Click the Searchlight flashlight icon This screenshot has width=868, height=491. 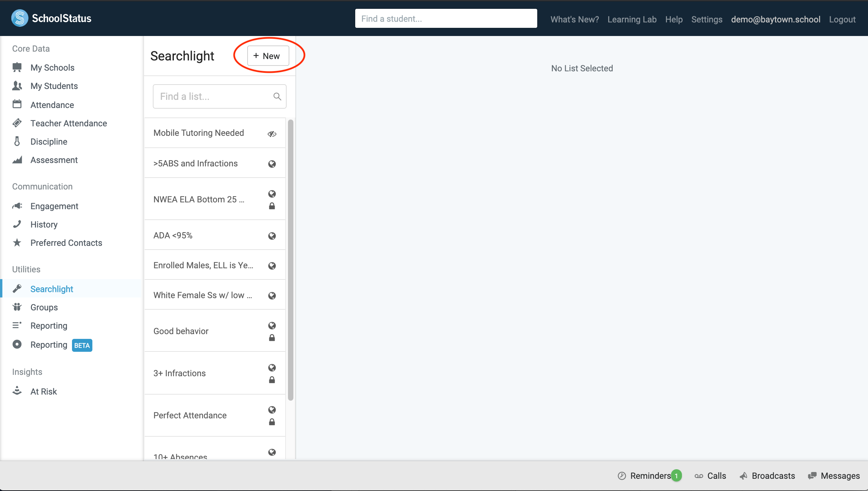click(x=17, y=289)
